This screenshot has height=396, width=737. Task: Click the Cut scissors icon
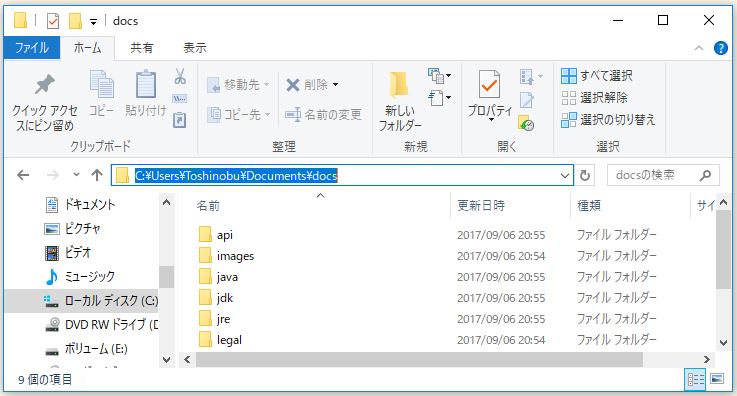(x=180, y=76)
